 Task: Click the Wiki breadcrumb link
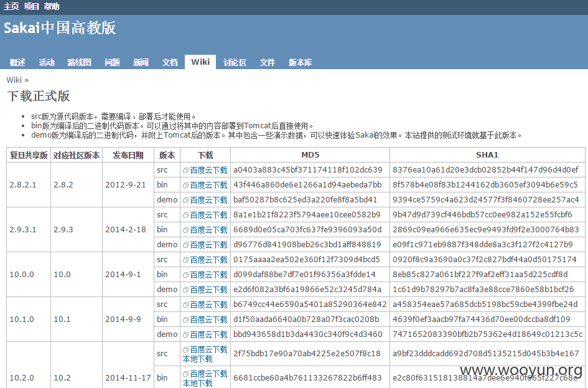click(14, 80)
